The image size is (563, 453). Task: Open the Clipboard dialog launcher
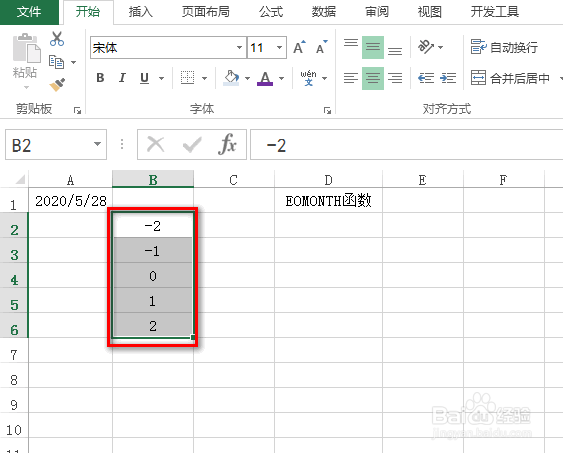77,110
